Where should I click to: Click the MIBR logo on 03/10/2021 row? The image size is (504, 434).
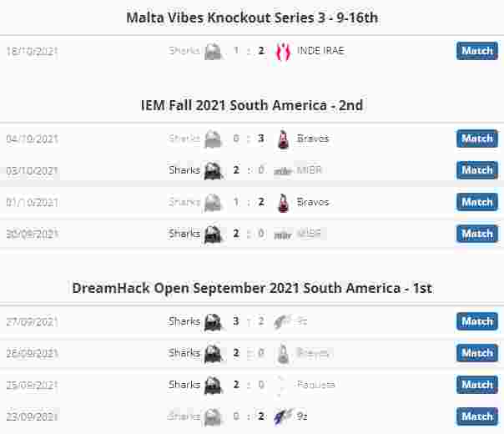click(x=283, y=171)
